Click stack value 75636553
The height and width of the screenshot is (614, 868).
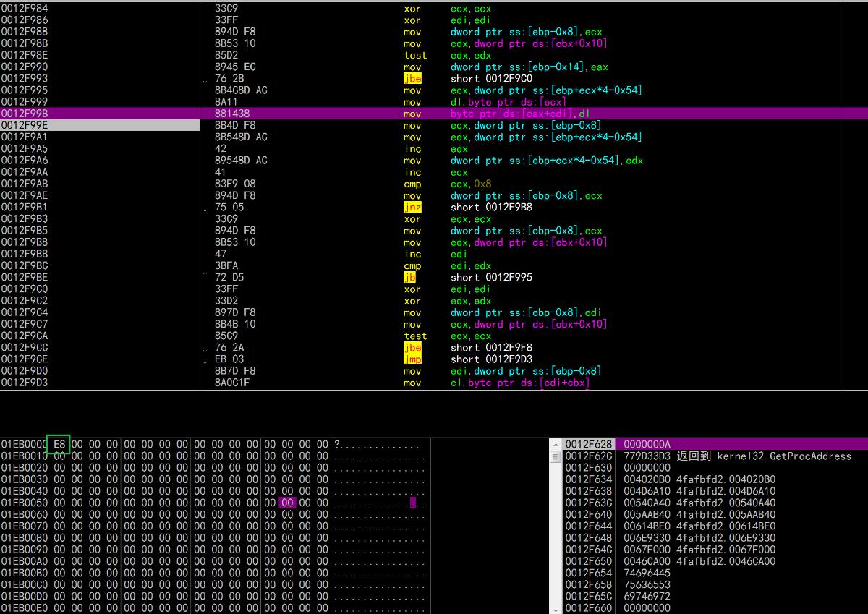click(647, 585)
